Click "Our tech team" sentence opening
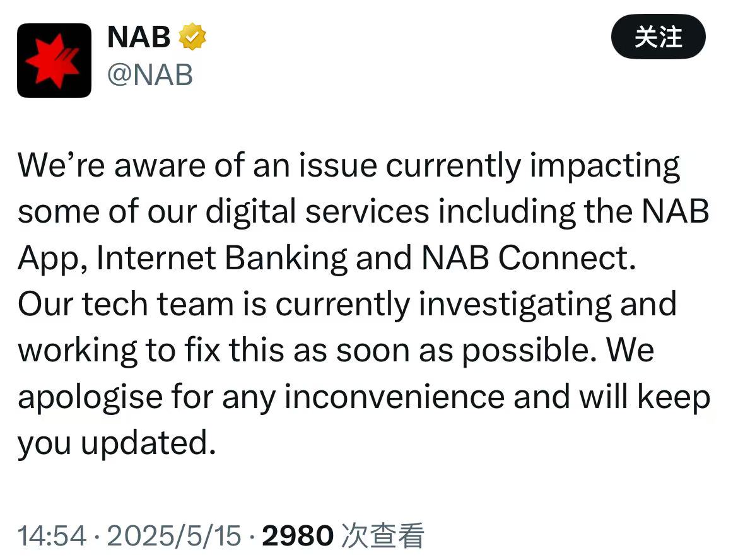738x560 pixels. [126, 303]
